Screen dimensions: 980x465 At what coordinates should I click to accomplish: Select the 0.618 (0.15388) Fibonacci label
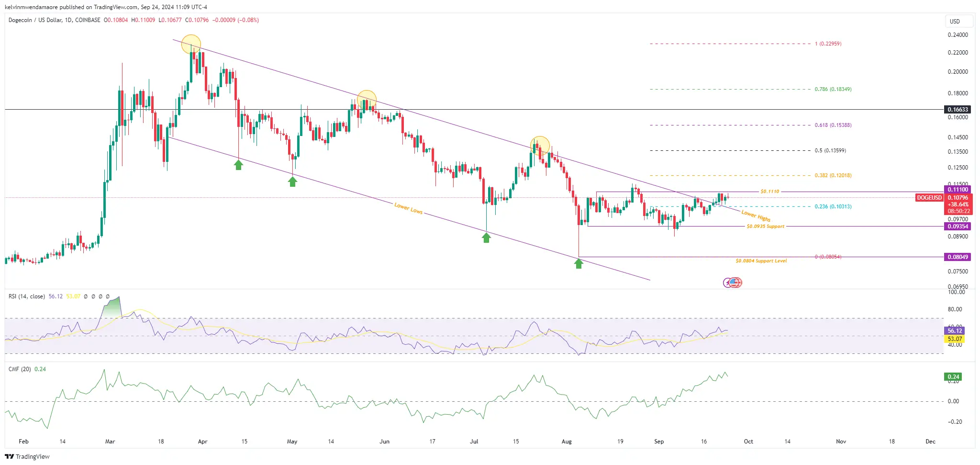point(833,125)
